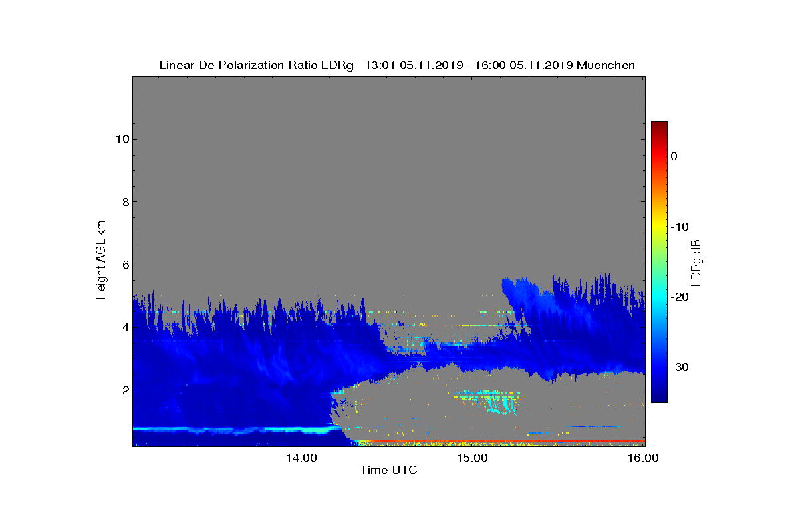The image size is (798, 532).
Task: Click the 'Time UTC' axis label
Action: click(389, 471)
